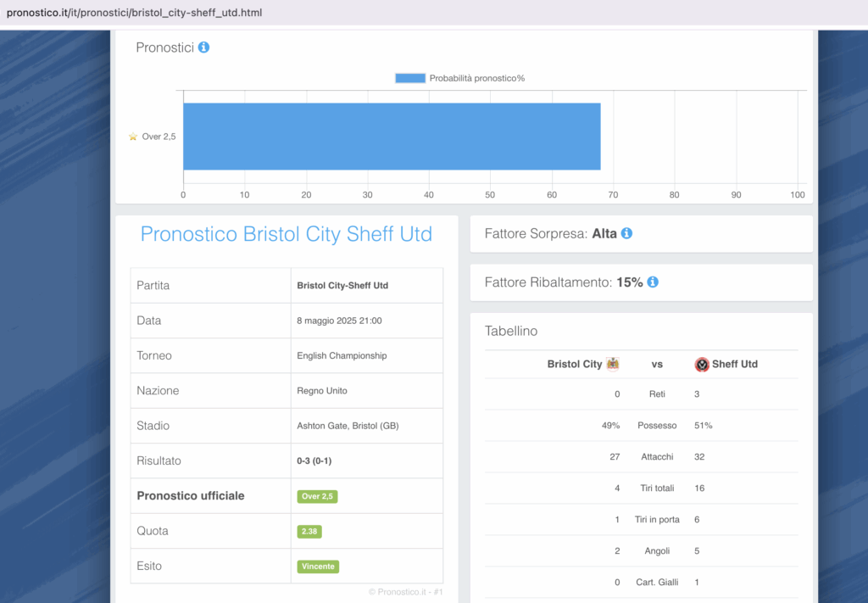This screenshot has height=603, width=868.
Task: Click the Data row label
Action: click(x=149, y=321)
